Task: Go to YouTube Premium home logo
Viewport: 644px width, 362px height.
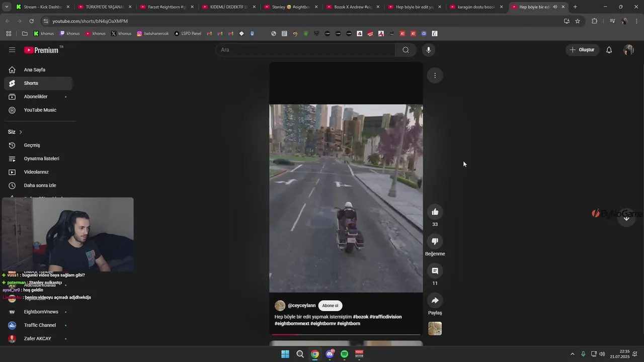Action: 41,50
